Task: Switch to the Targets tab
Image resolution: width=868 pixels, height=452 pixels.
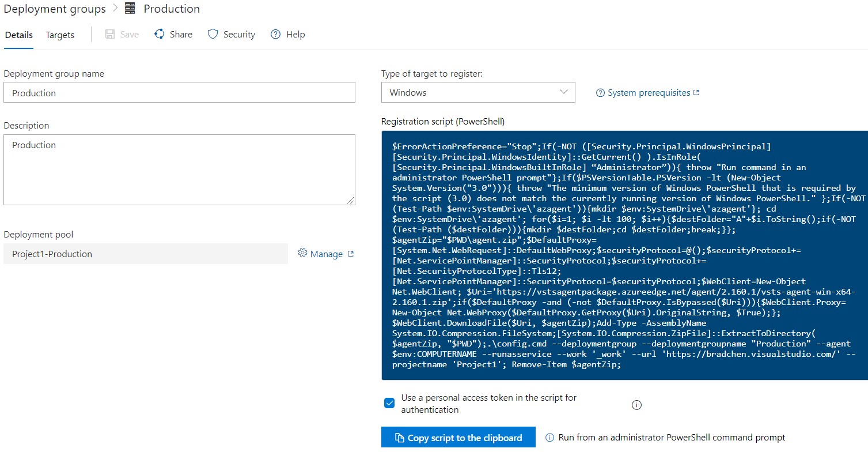Action: tap(59, 35)
